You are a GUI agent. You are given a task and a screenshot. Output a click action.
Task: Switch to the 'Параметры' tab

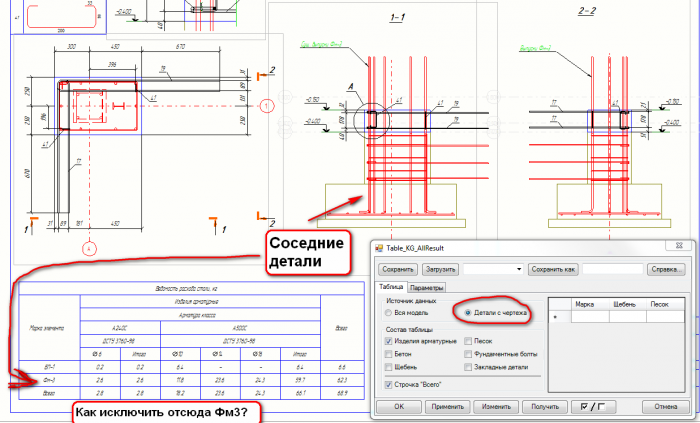tap(426, 288)
